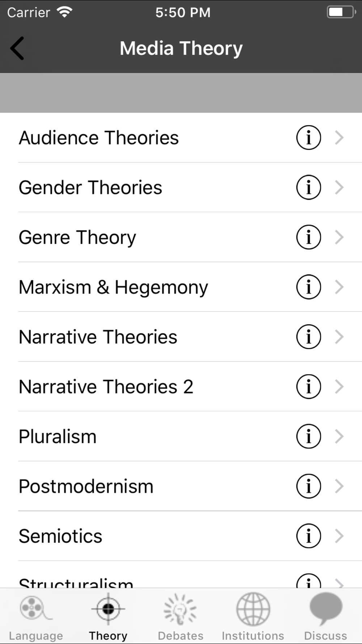Open Genre Theory list entry
Viewport: 362px width, 644px height.
[x=181, y=237]
